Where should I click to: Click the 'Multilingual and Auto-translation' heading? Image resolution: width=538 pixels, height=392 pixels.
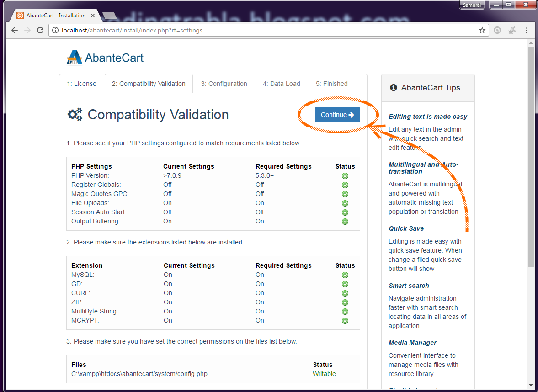423,168
